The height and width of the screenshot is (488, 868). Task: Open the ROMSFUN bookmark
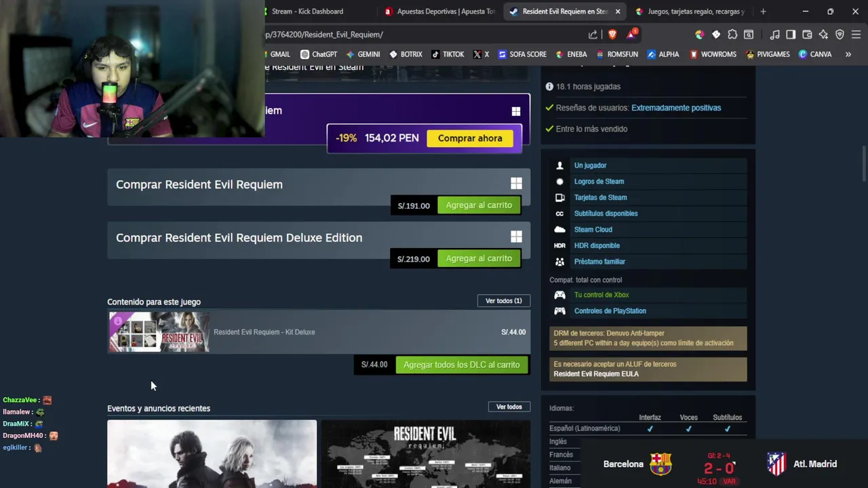(617, 54)
